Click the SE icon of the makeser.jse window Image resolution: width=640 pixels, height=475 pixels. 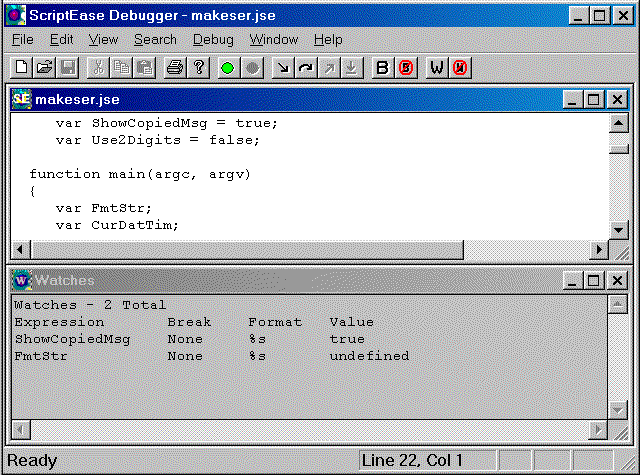pyautogui.click(x=21, y=99)
